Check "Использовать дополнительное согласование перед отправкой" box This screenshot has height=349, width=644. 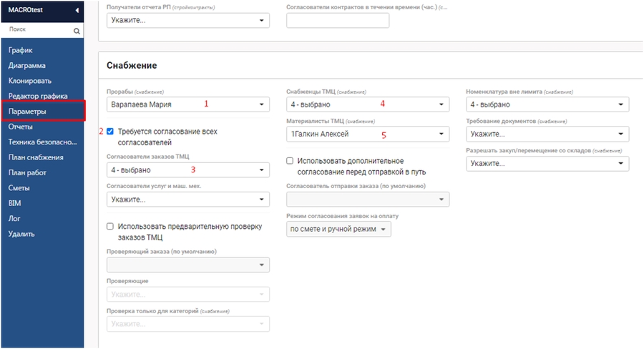coord(290,161)
